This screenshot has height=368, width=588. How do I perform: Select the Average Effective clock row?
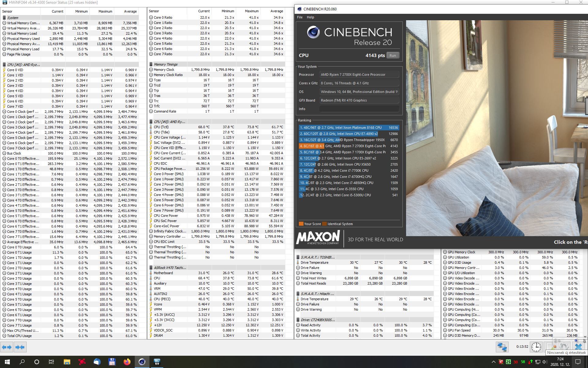tap(70, 242)
